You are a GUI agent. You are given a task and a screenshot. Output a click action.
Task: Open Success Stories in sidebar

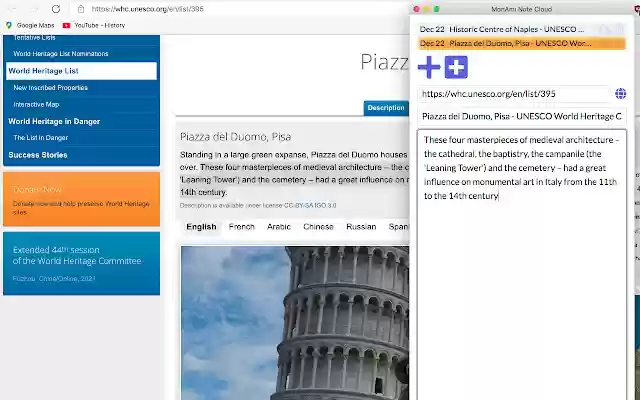(x=38, y=155)
